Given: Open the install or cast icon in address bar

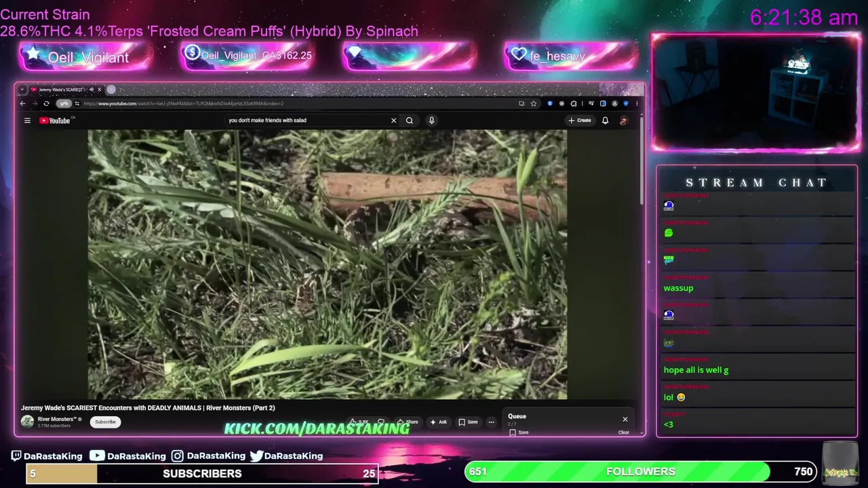Looking at the screenshot, I should pos(521,104).
